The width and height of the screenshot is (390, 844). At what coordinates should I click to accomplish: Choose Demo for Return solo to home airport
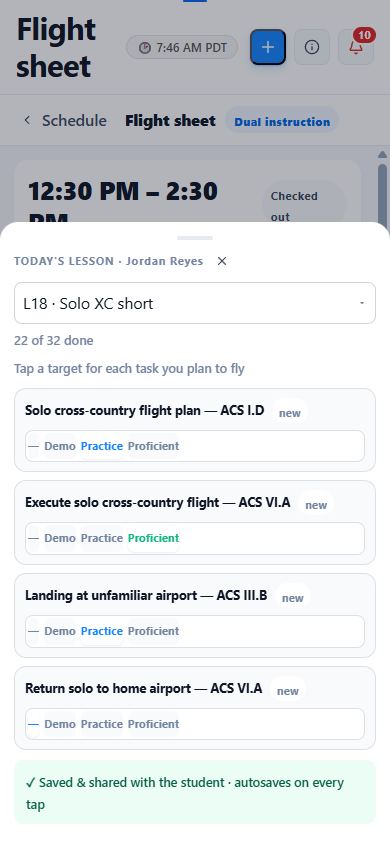(x=60, y=724)
